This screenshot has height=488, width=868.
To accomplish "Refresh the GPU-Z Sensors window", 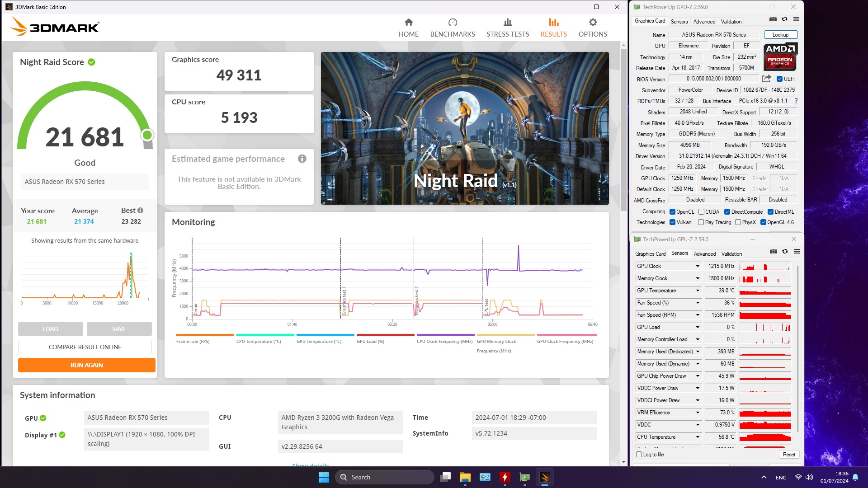I will (785, 251).
